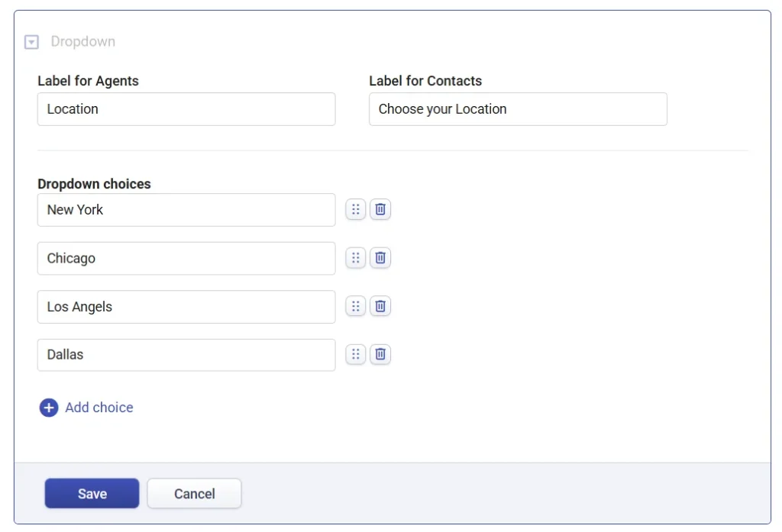The image size is (782, 532).
Task: Edit the Dallas choice field
Action: coord(186,355)
